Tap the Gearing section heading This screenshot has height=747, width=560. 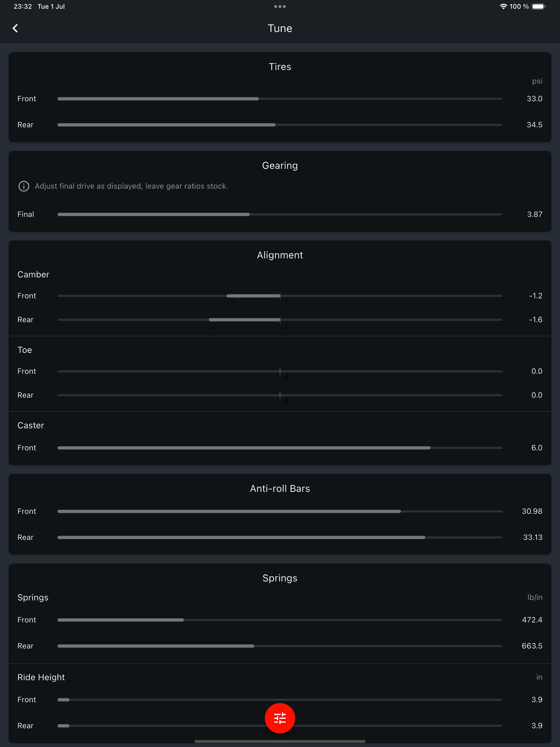tap(280, 166)
